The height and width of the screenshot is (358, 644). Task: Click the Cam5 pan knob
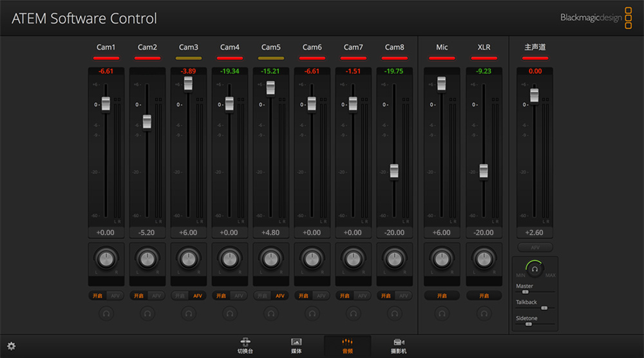click(x=271, y=259)
